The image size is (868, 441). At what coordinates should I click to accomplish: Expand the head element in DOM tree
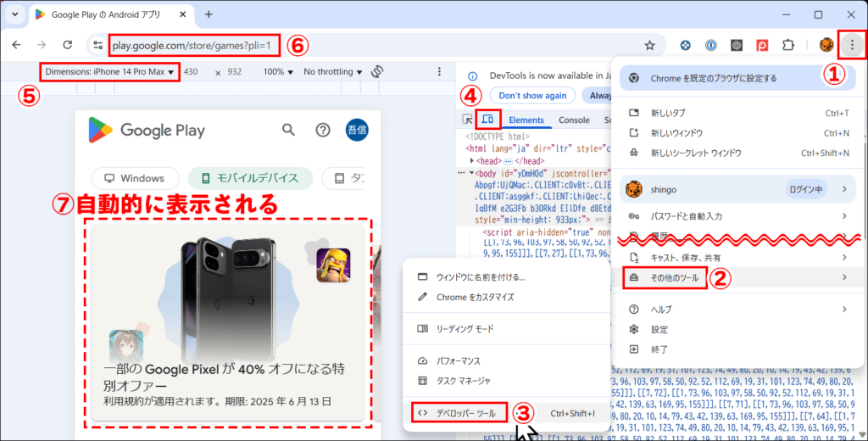point(471,160)
